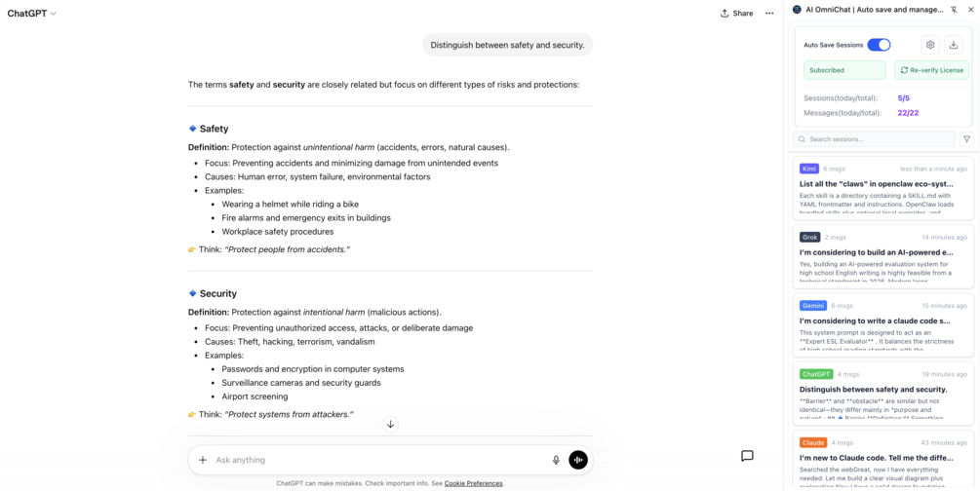Click the plus attach icon in composer
Image resolution: width=980 pixels, height=491 pixels.
203,460
